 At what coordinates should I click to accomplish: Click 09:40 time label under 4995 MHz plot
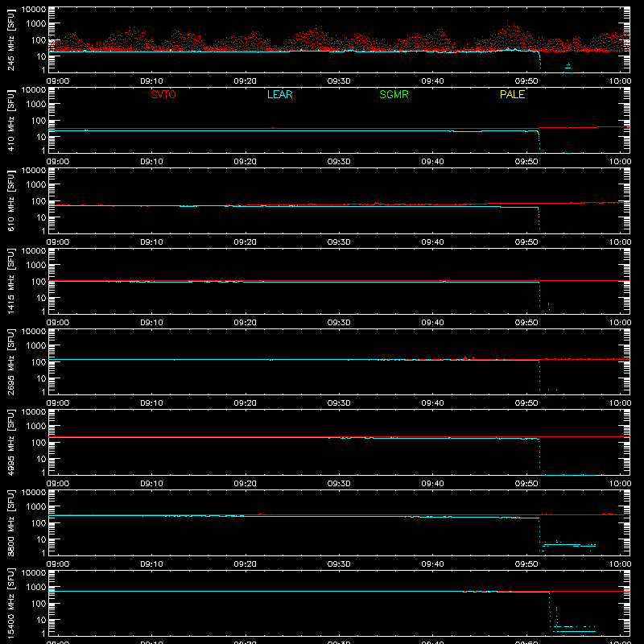[432, 484]
